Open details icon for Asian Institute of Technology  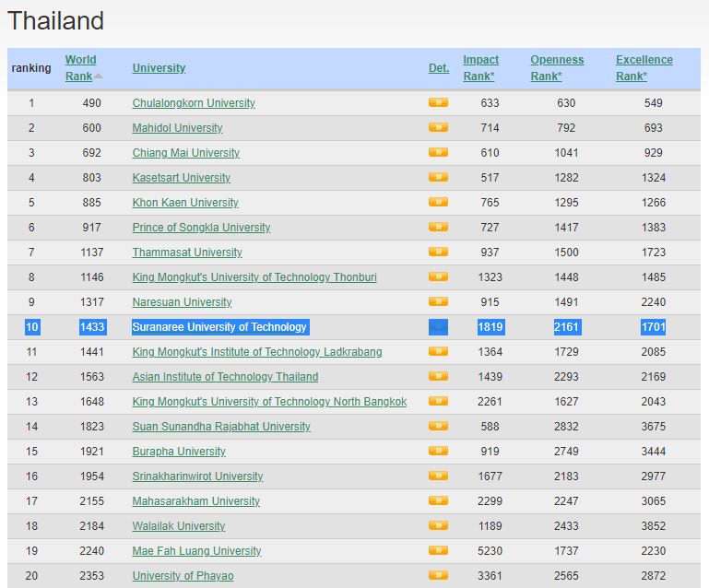[x=438, y=376]
